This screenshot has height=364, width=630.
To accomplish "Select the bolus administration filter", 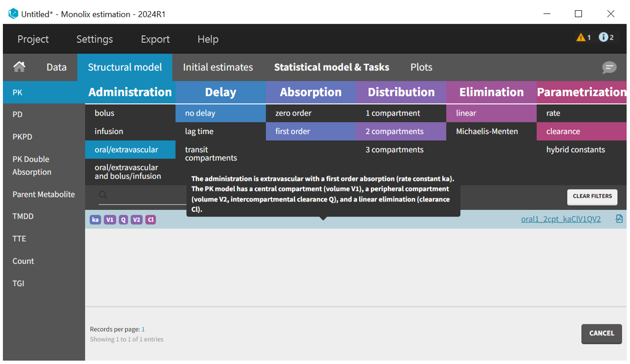I will point(104,113).
